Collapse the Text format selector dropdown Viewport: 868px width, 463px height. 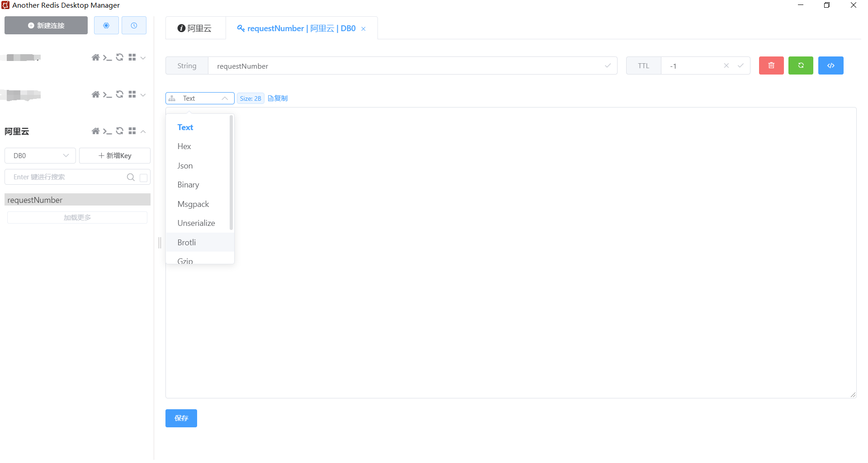point(200,98)
